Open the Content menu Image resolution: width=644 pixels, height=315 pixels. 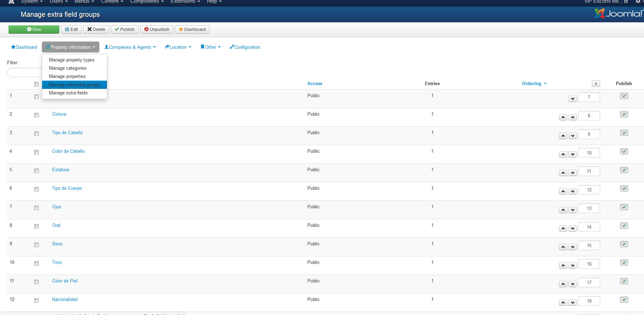[x=112, y=2]
